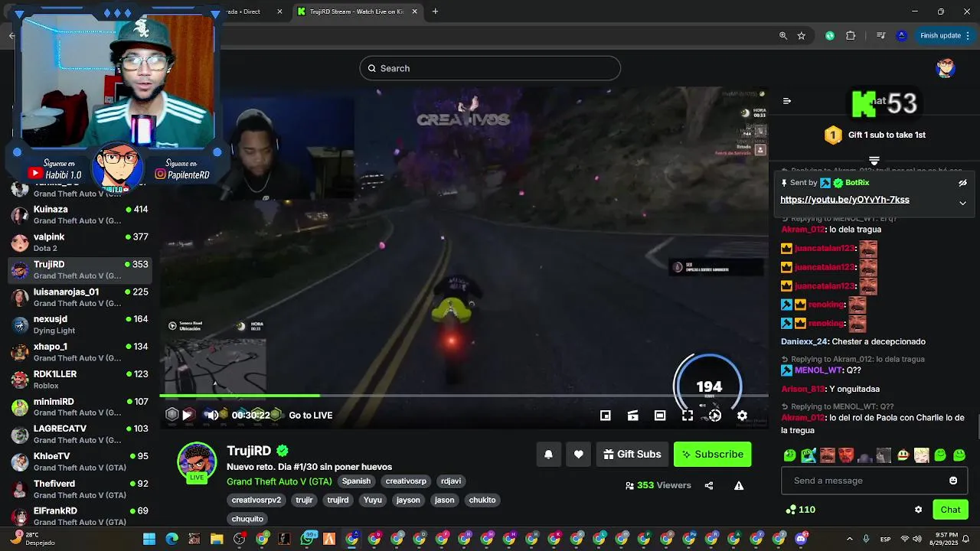This screenshot has height=551, width=980.
Task: Click the Kuinaza channel in sidebar
Action: pos(80,215)
